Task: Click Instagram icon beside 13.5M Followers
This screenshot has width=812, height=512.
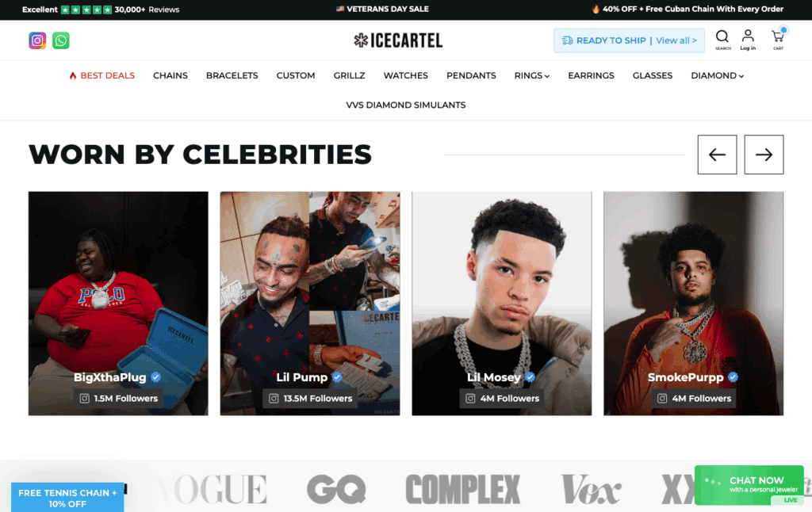Action: point(274,399)
